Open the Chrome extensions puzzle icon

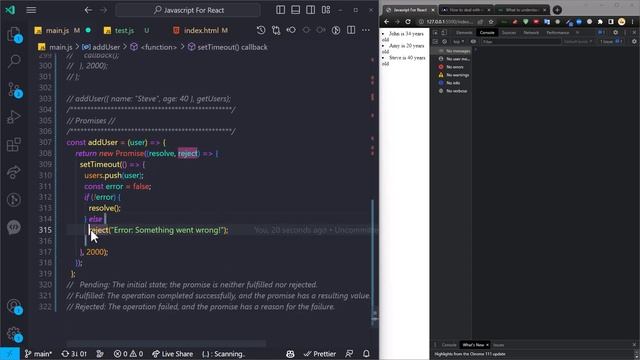pos(600,22)
